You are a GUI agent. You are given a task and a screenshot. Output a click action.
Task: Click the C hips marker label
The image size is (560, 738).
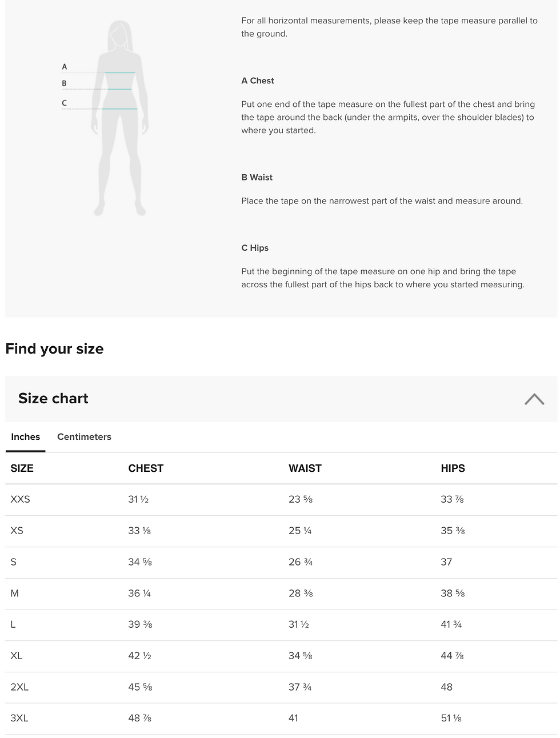coord(64,103)
